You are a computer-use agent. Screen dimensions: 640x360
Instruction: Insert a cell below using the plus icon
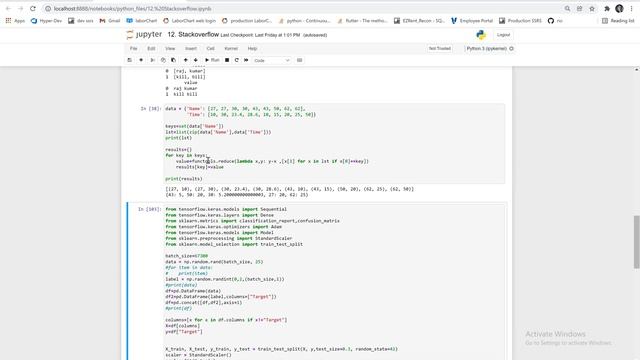(x=141, y=60)
